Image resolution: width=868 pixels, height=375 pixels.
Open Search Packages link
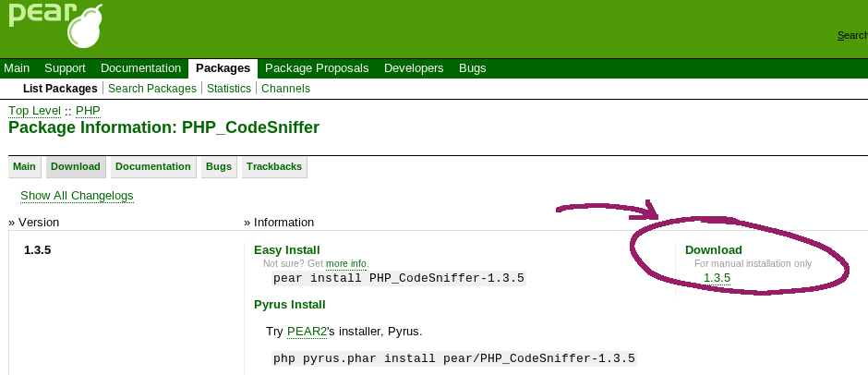pyautogui.click(x=152, y=89)
